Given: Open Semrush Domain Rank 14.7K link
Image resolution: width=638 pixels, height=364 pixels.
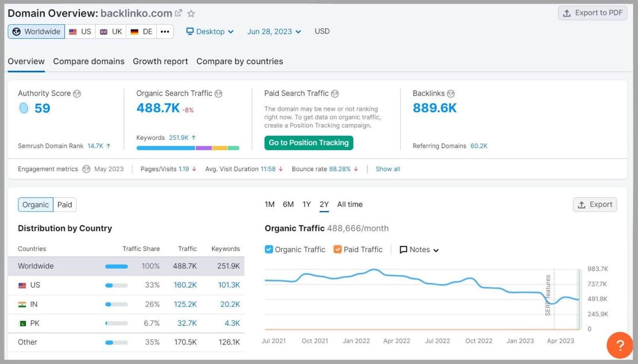Looking at the screenshot, I should pyautogui.click(x=95, y=146).
